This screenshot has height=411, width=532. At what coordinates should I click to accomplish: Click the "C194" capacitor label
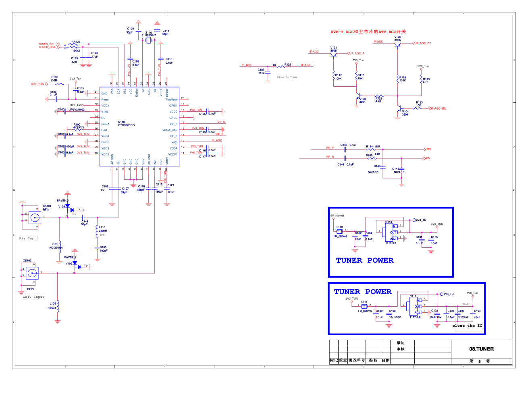click(x=477, y=311)
